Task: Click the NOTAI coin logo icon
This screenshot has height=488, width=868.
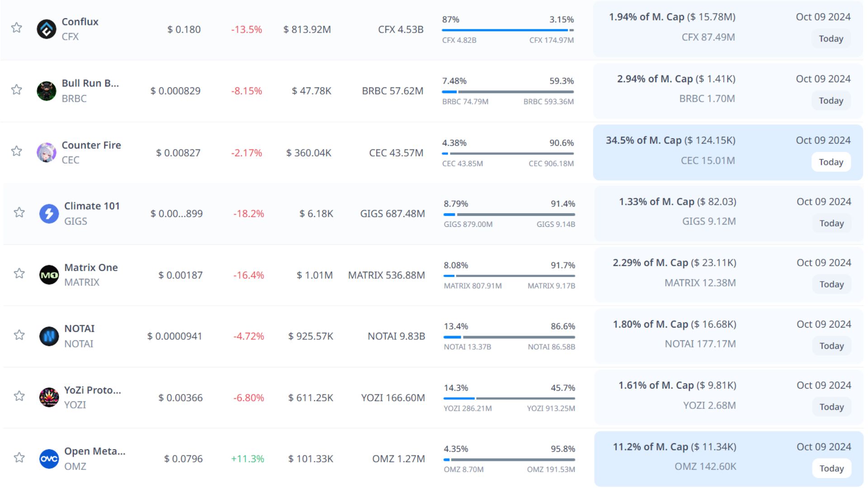Action: pos(49,336)
